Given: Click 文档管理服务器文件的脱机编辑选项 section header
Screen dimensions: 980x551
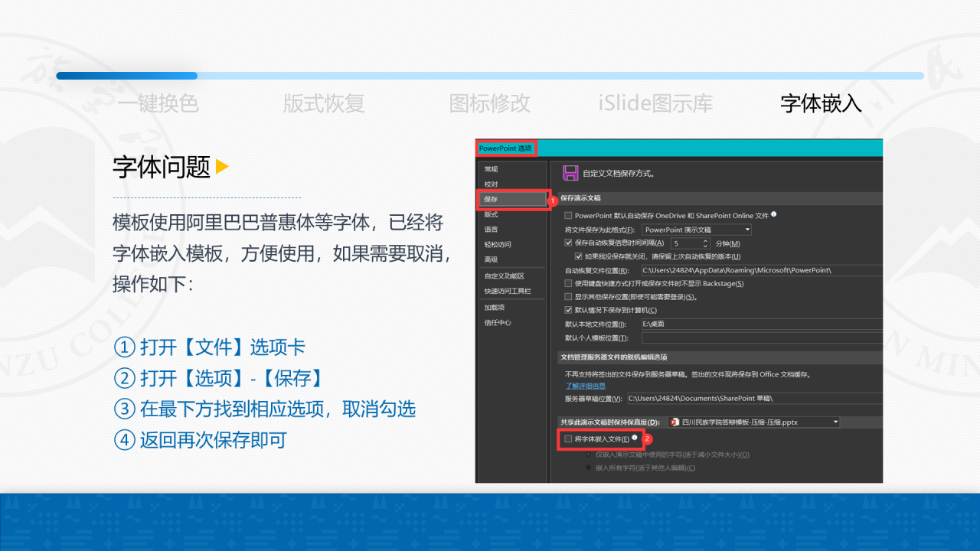Looking at the screenshot, I should pos(614,357).
